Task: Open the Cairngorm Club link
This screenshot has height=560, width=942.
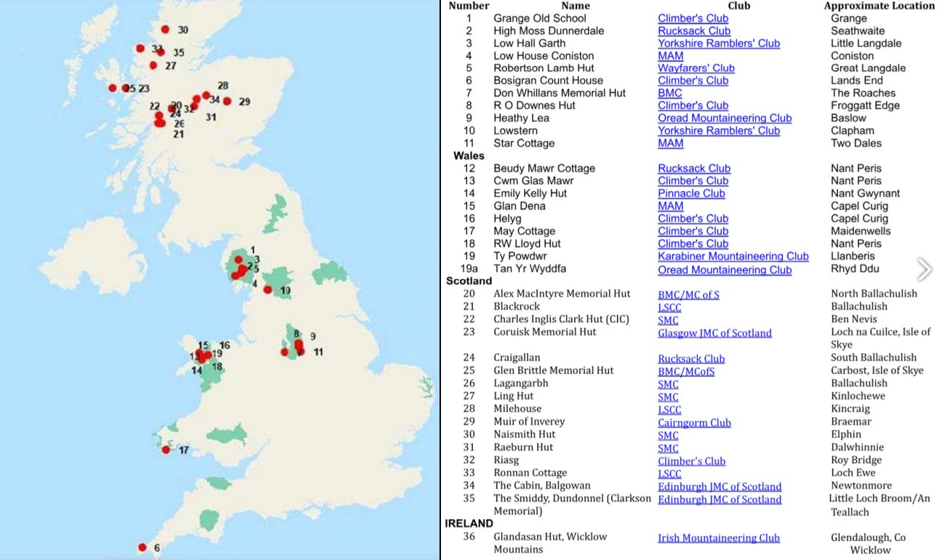Action: click(694, 423)
